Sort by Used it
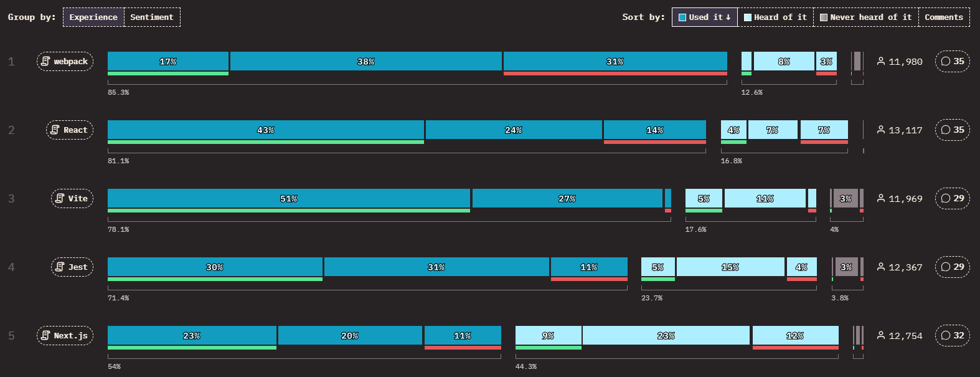 click(x=705, y=17)
